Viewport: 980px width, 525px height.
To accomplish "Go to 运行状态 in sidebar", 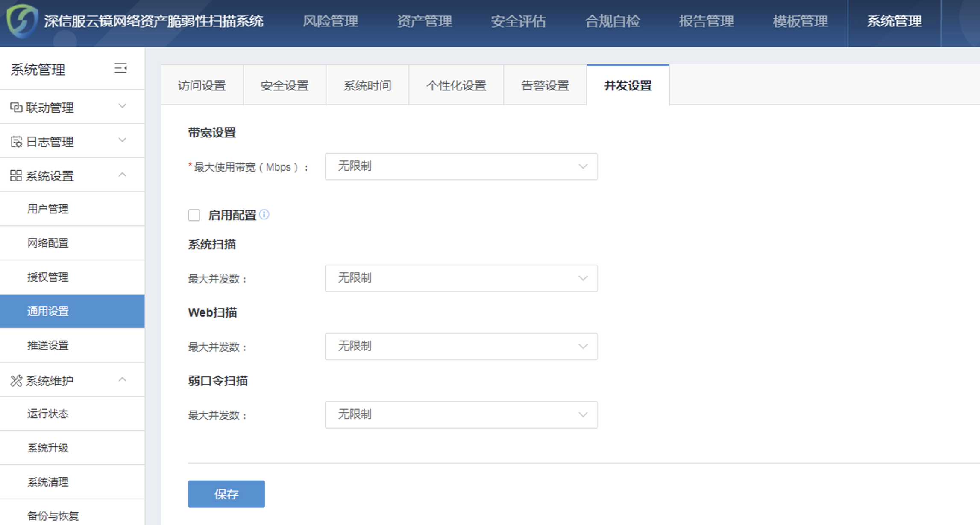I will click(72, 414).
